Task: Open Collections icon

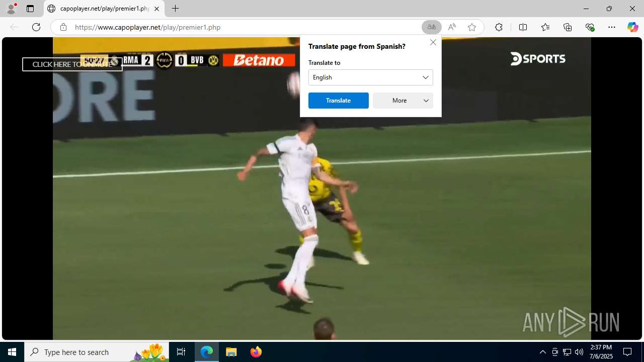Action: (568, 27)
